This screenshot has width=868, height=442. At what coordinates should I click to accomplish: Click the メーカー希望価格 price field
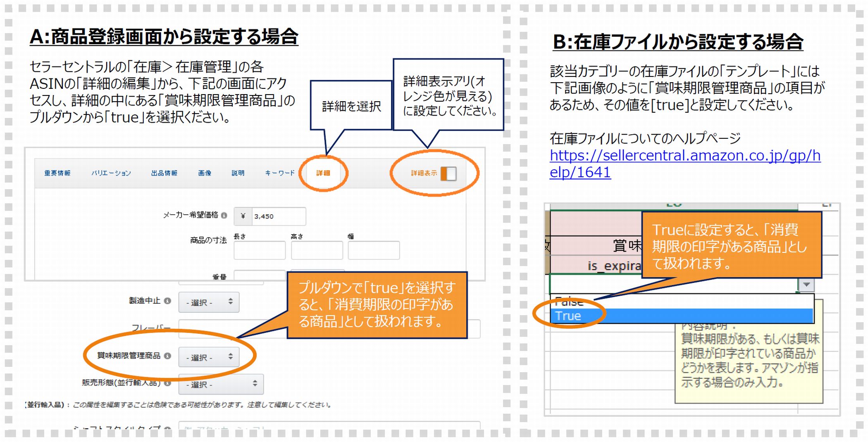tap(278, 216)
